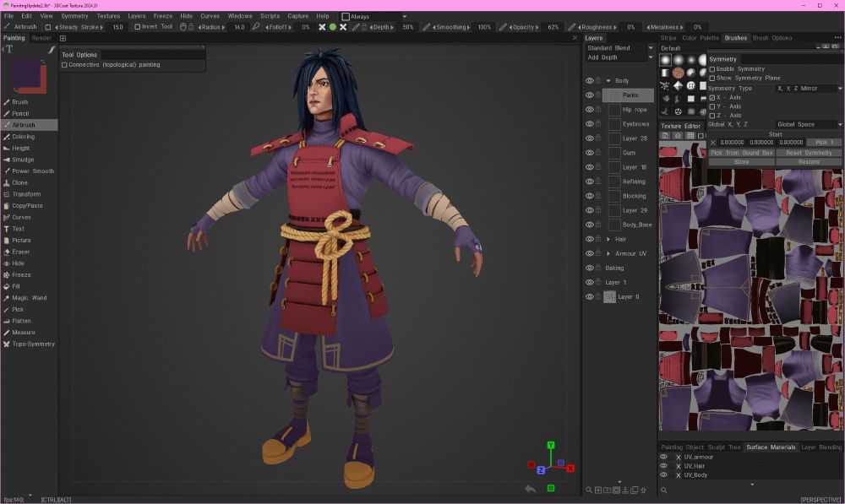The width and height of the screenshot is (845, 504).
Task: Click the Pick from Bound Box button
Action: 742,153
